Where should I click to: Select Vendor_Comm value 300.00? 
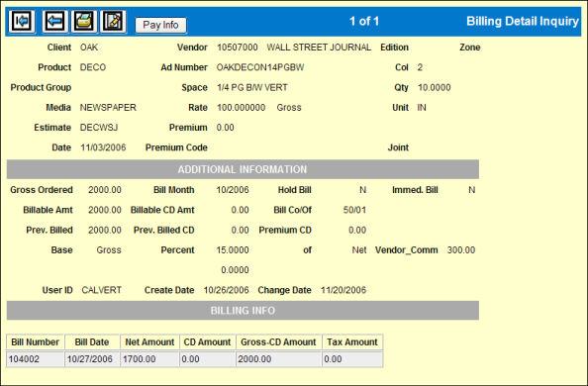click(x=461, y=250)
